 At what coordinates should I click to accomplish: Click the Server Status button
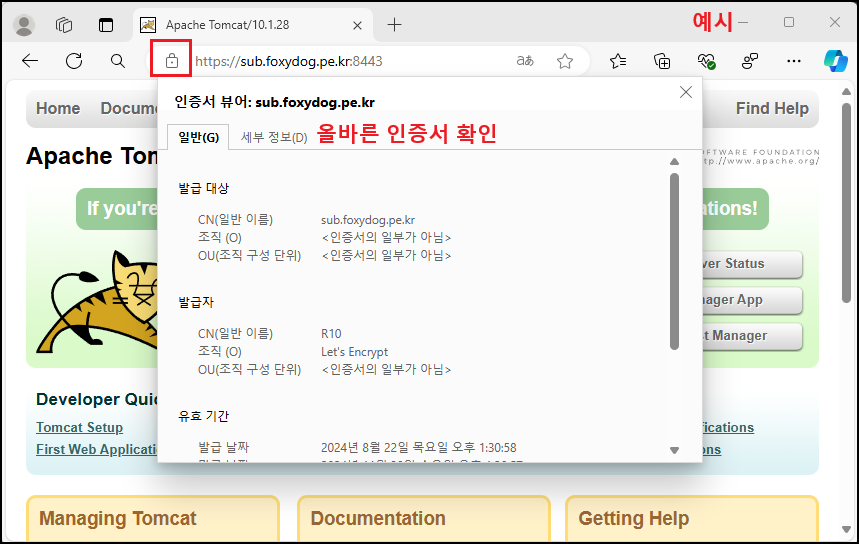tap(752, 264)
